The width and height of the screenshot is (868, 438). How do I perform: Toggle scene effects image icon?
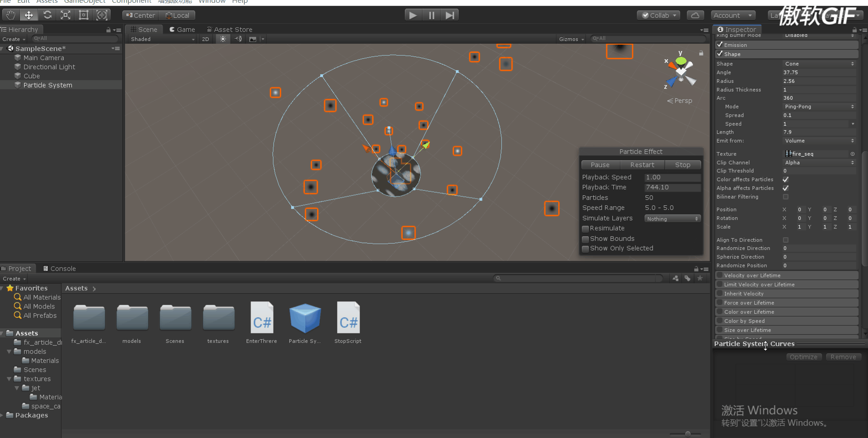coord(252,39)
